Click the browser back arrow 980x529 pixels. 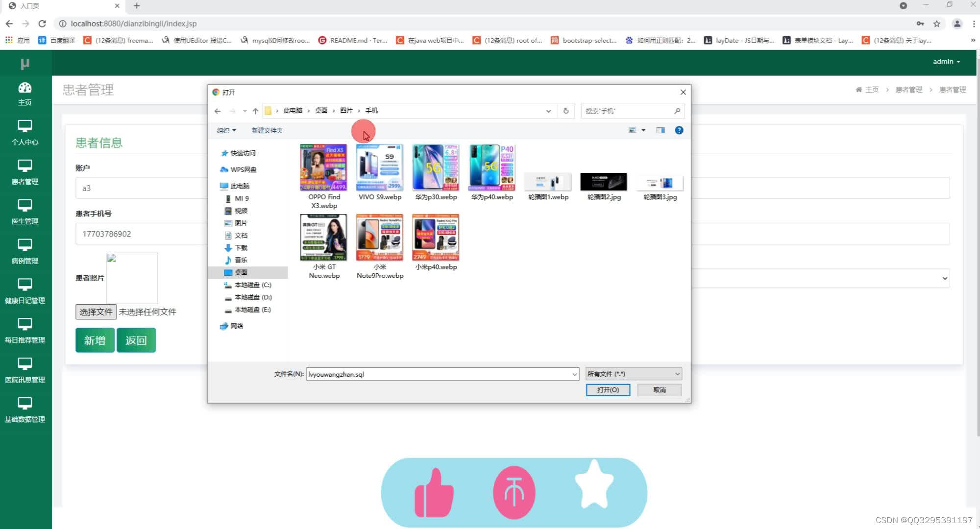[9, 24]
